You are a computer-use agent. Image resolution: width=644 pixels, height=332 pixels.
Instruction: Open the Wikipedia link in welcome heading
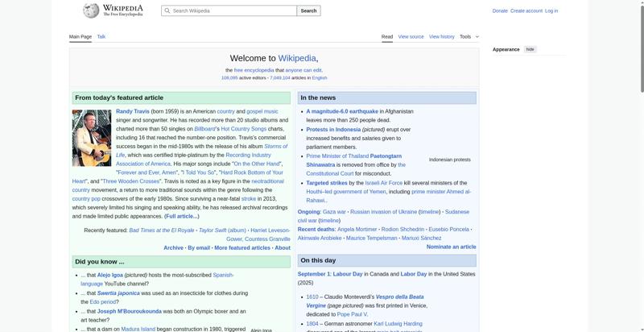[297, 58]
